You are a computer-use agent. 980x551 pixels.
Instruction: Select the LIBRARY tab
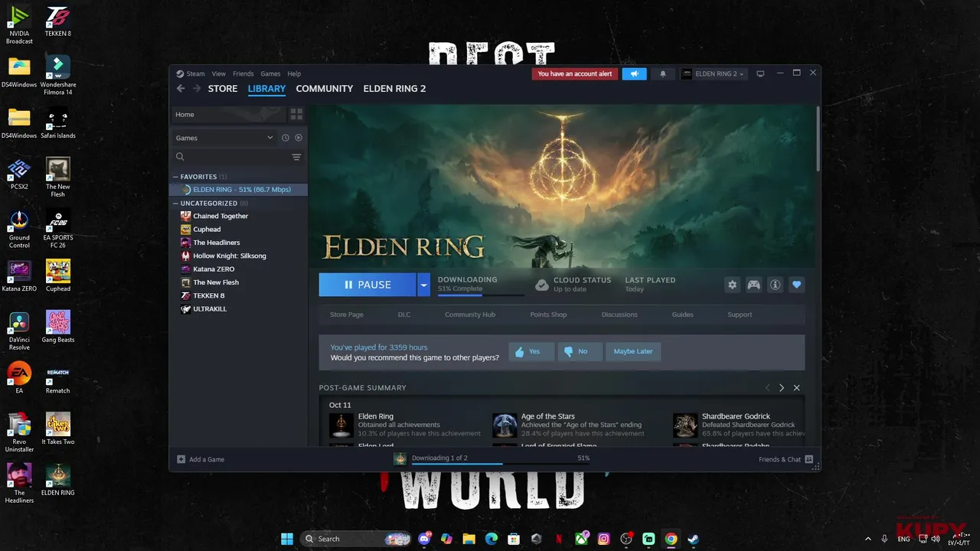click(x=266, y=89)
